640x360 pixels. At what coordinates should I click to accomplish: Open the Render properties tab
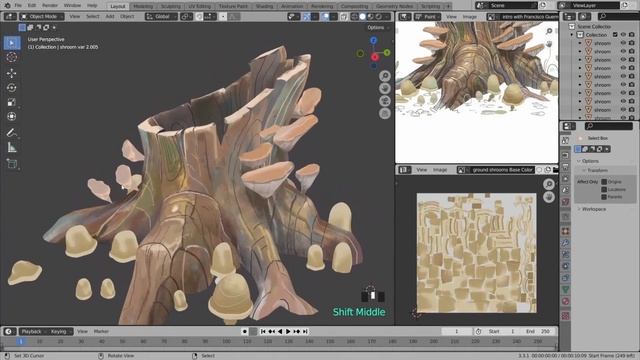[565, 155]
